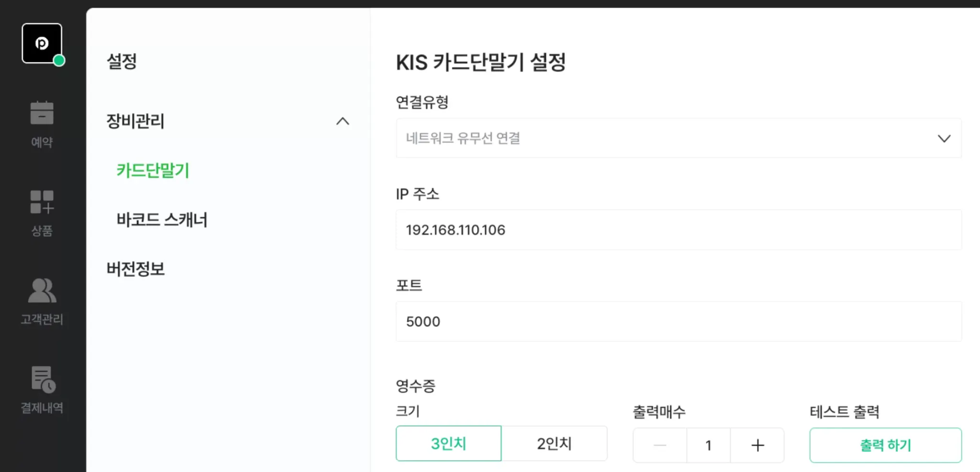Select 바코드 스캐너 in settings menu

[162, 220]
